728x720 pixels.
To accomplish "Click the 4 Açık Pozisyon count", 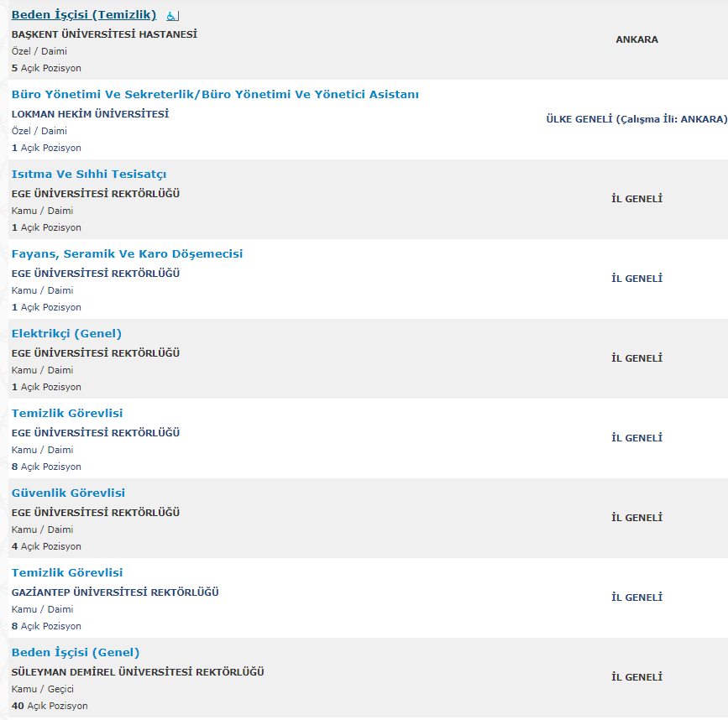I will coord(46,546).
